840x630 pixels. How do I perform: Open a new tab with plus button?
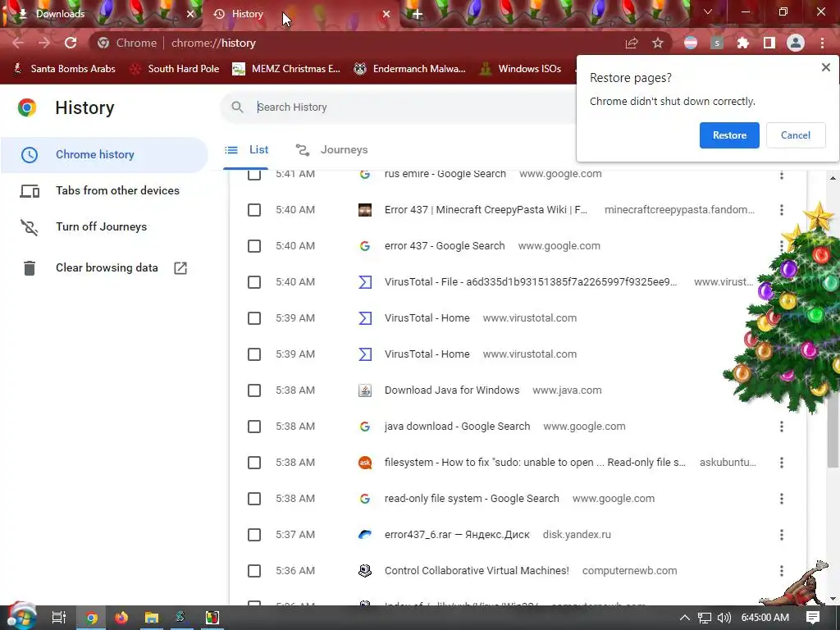418,15
